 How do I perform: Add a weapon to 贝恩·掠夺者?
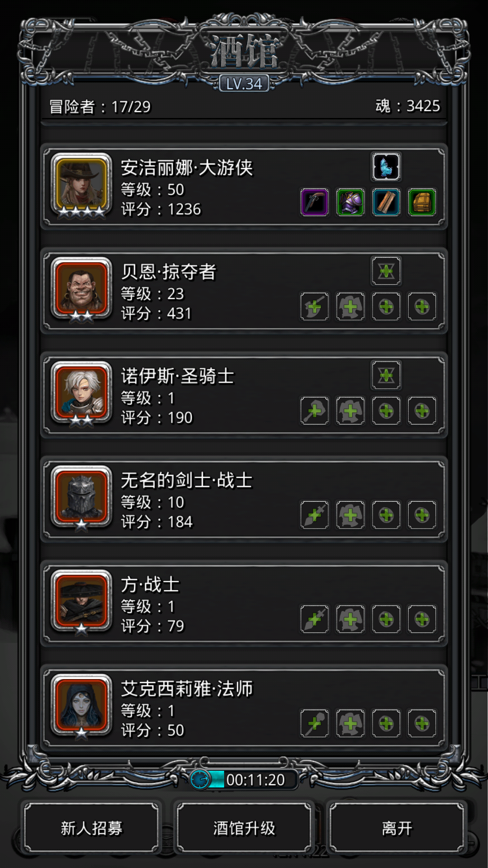click(314, 307)
